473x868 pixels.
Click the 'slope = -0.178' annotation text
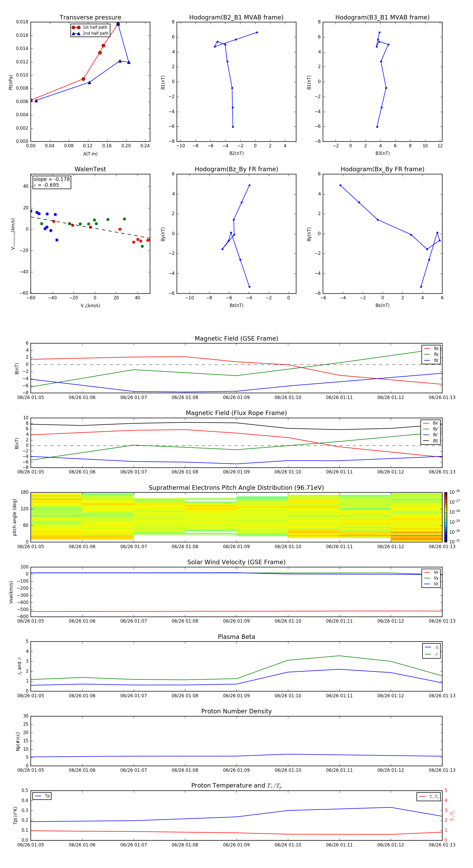coord(52,179)
